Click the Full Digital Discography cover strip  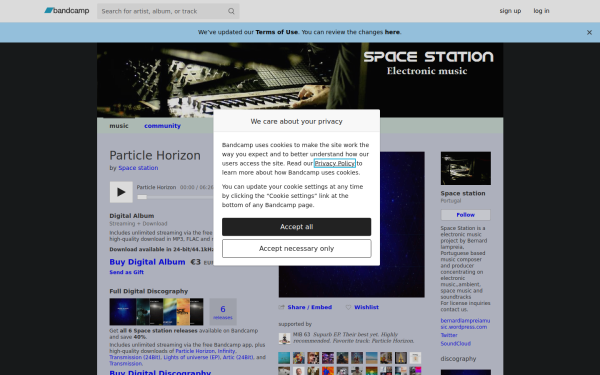pyautogui.click(x=156, y=312)
